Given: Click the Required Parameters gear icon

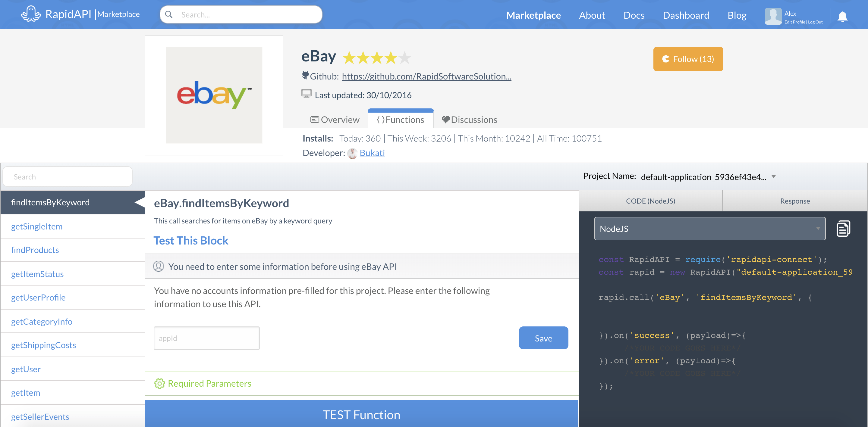Looking at the screenshot, I should [159, 383].
